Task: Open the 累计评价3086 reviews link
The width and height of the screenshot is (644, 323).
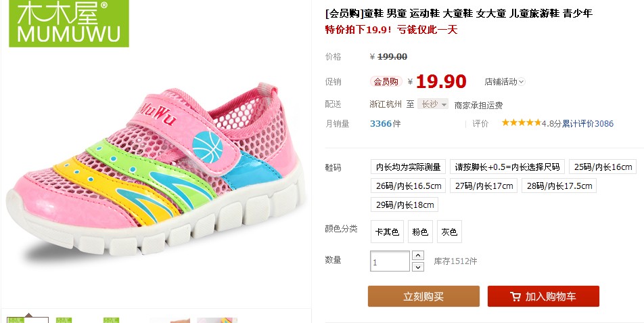Action: coord(588,123)
